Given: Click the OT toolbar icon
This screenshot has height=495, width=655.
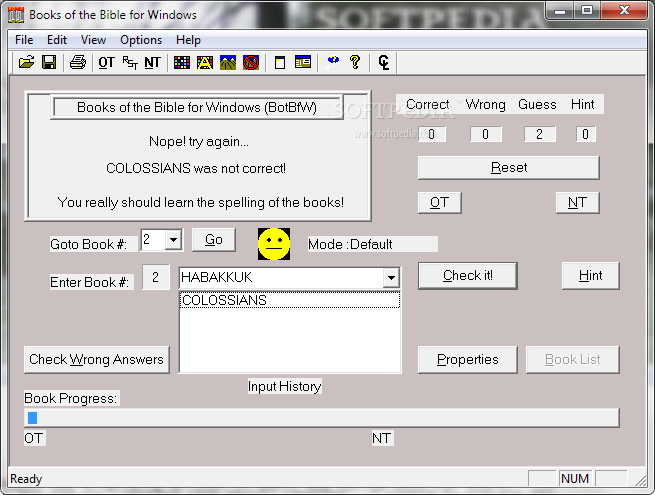Looking at the screenshot, I should (106, 63).
